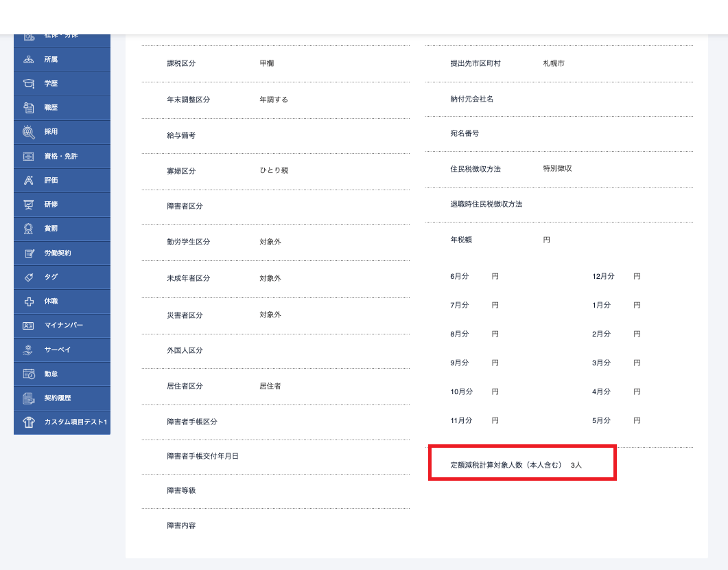Select the タグ tag icon

28,277
